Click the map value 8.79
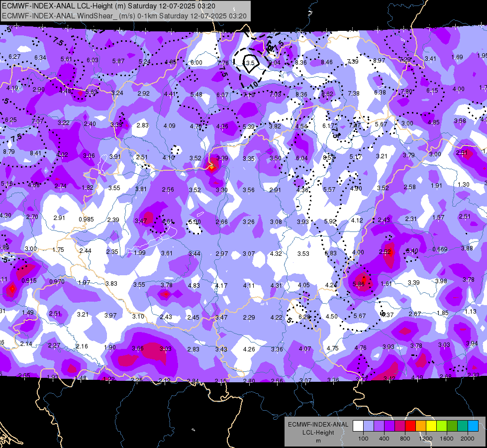 8,152
